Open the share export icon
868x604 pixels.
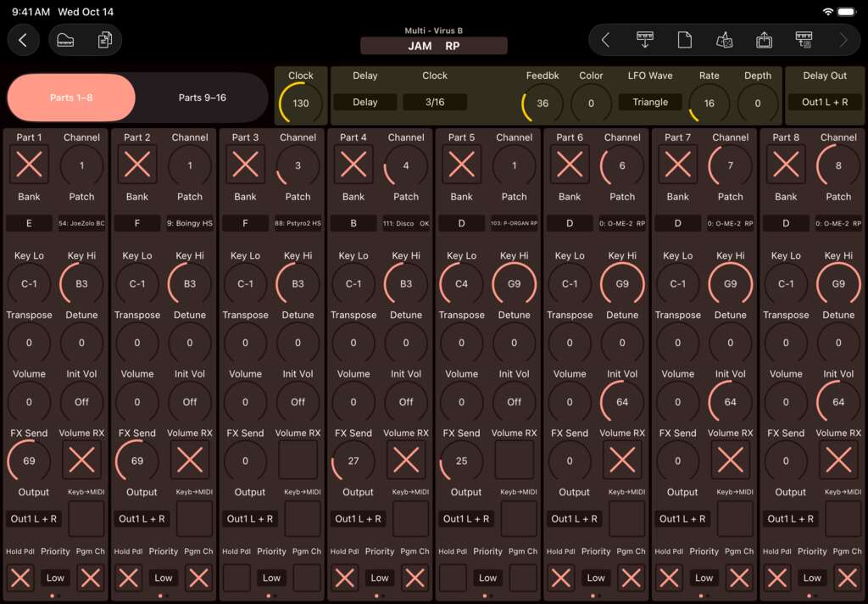[x=764, y=40]
